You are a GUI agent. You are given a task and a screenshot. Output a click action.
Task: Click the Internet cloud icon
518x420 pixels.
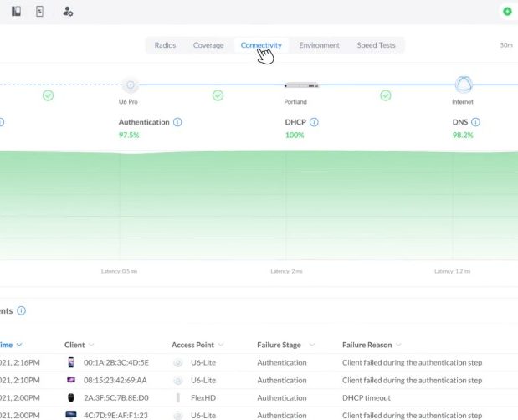coord(463,85)
